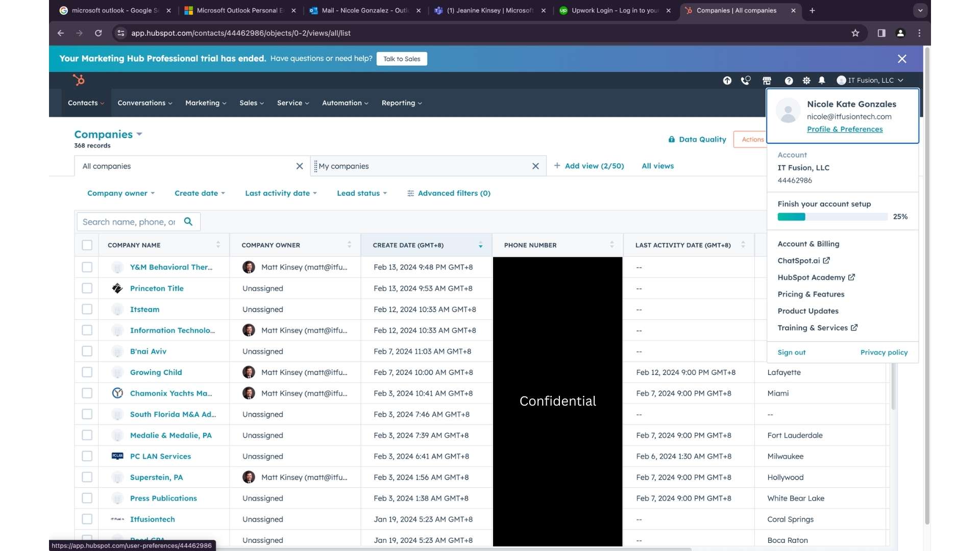The width and height of the screenshot is (980, 551).
Task: Go back in browser history
Action: (61, 33)
